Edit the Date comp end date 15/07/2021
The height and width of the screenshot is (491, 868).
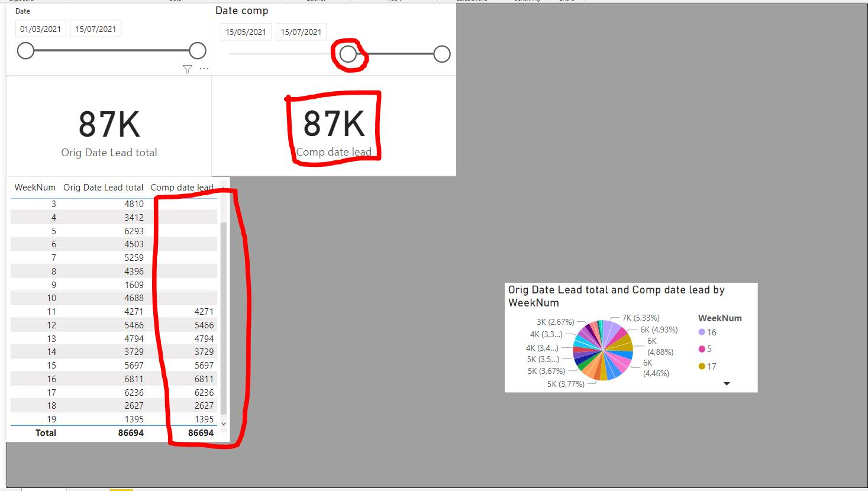(x=301, y=32)
